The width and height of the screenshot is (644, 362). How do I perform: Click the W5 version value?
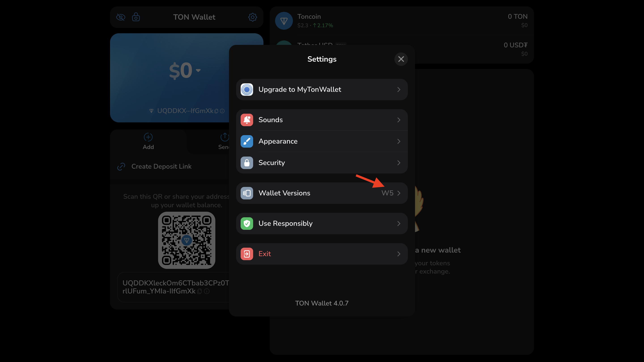pos(387,193)
